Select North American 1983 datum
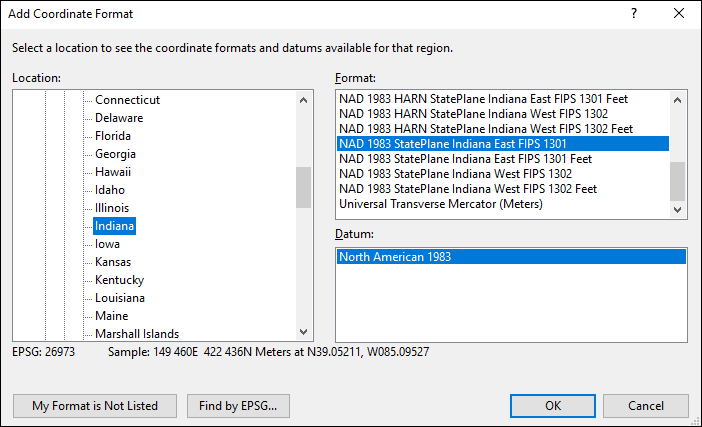The height and width of the screenshot is (427, 702). (x=511, y=257)
